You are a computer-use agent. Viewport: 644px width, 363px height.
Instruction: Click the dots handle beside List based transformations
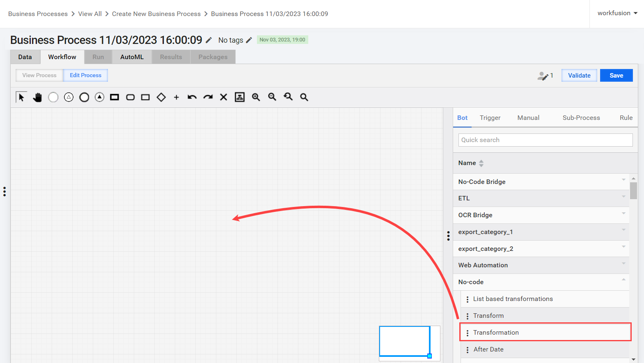(468, 299)
